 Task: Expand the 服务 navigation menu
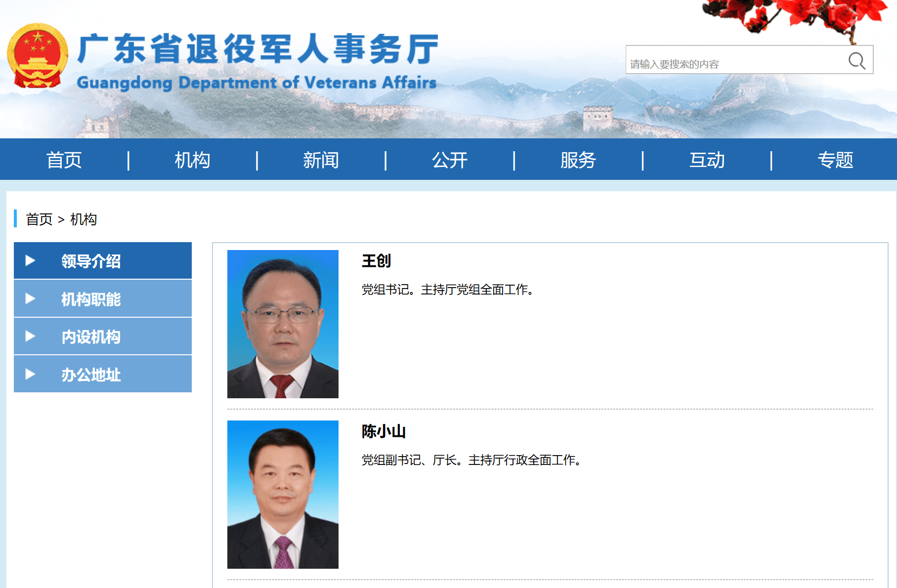[578, 159]
